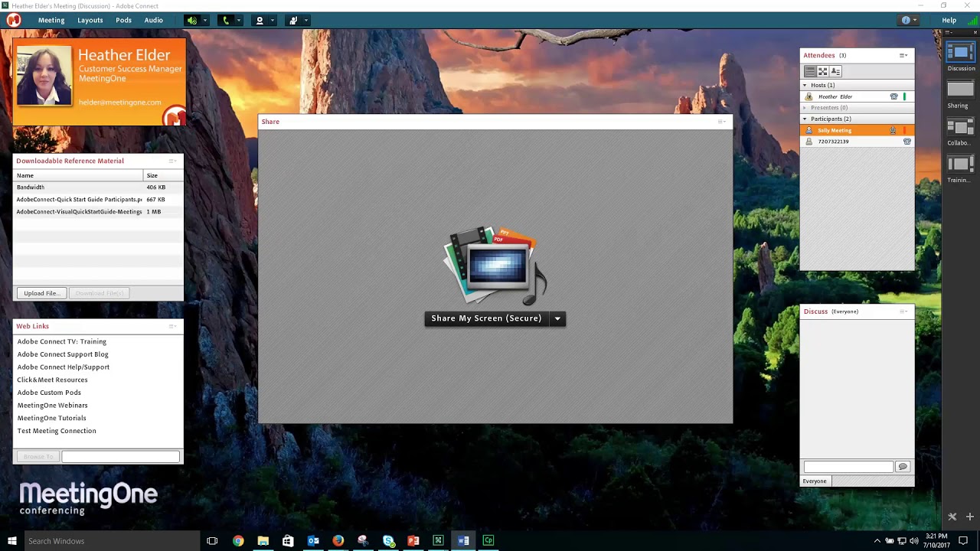Switch to attendee list view

pos(809,71)
